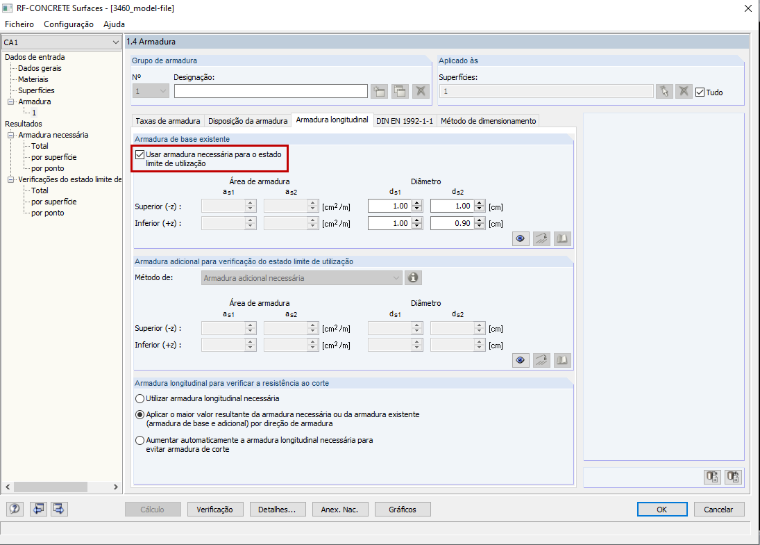760x545 pixels.
Task: Click the new reinforcement group folder icon
Action: tap(380, 91)
